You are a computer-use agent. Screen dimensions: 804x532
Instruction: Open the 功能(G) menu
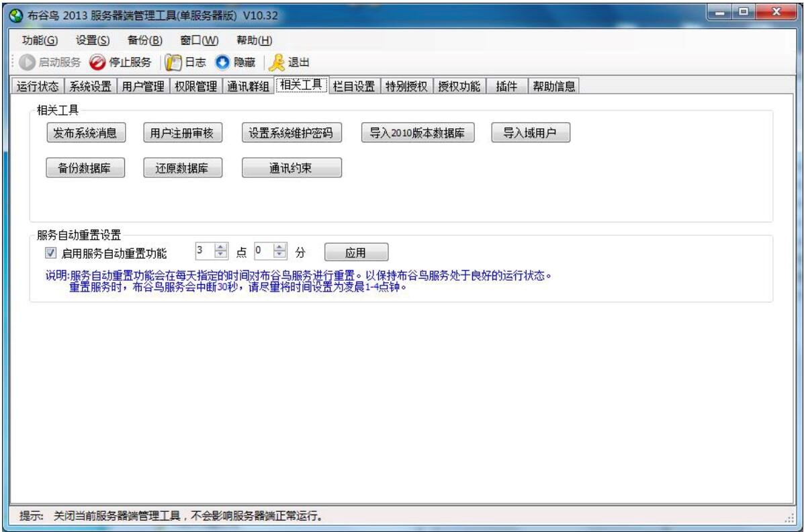pyautogui.click(x=40, y=40)
